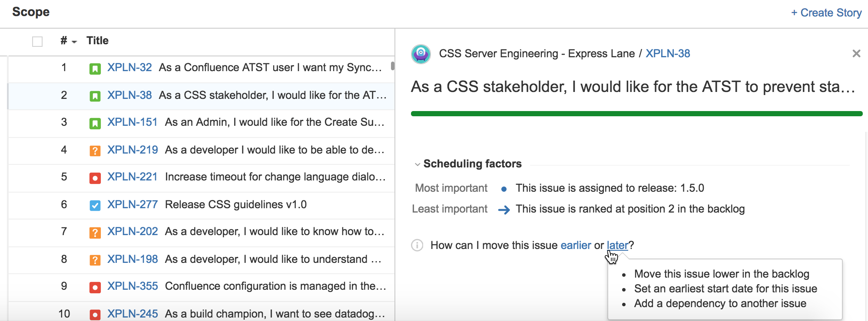868x321 pixels.
Task: Click the story icon next to XPLN-151
Action: [x=95, y=123]
